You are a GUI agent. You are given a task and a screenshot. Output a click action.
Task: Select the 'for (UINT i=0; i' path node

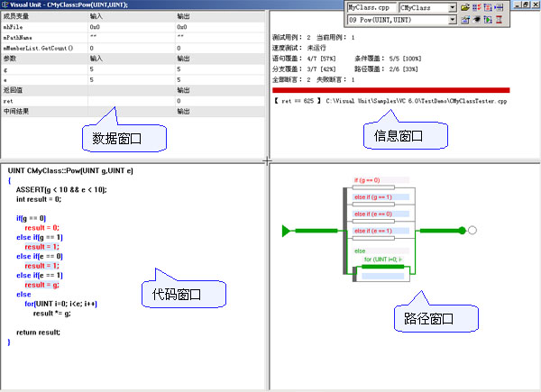383,260
